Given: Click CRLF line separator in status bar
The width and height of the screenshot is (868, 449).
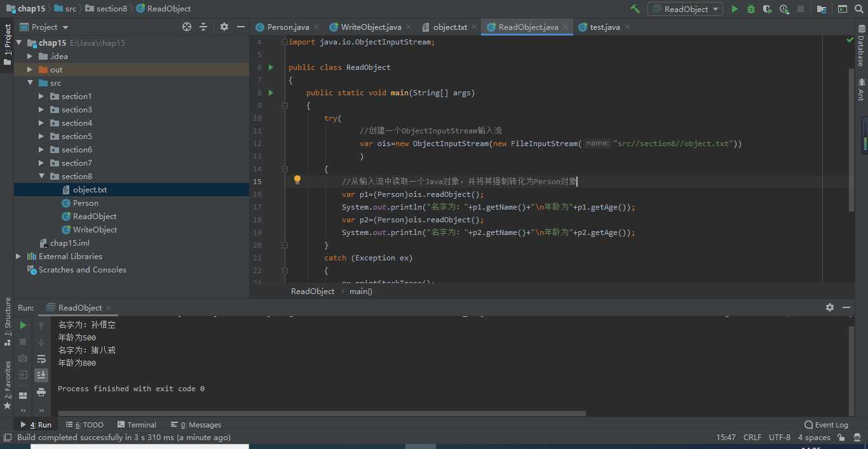Looking at the screenshot, I should pyautogui.click(x=752, y=438).
